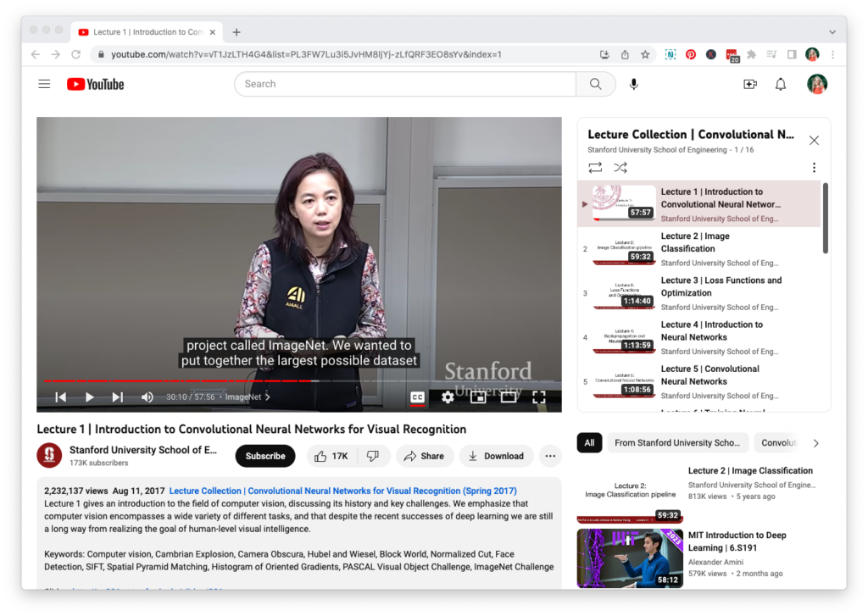Mute the video using the speaker icon

pyautogui.click(x=147, y=397)
